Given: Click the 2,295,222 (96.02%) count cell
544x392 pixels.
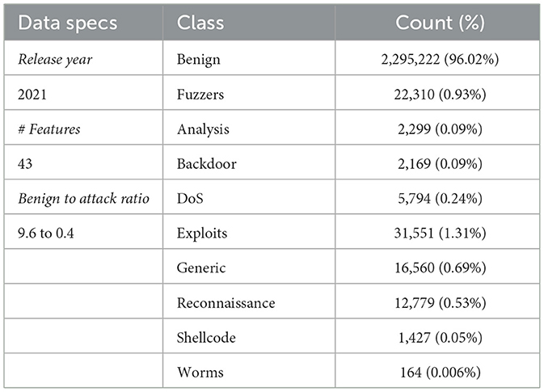Looking at the screenshot, I should pyautogui.click(x=440, y=59).
